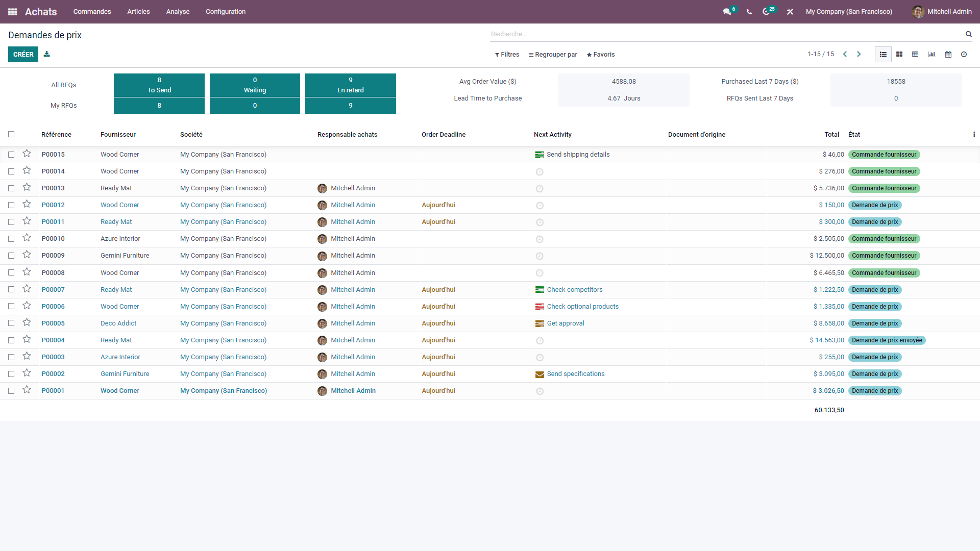Viewport: 980px width, 551px height.
Task: Open Commandes menu
Action: pyautogui.click(x=92, y=11)
